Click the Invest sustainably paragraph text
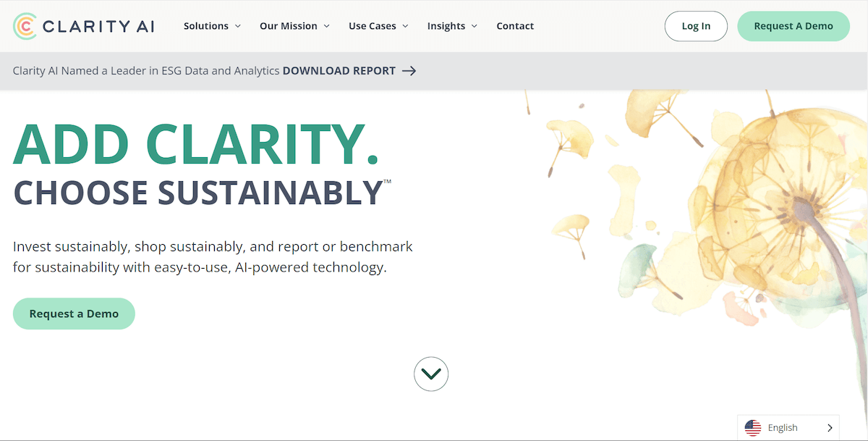Screen dimensions: 868x441 (x=213, y=257)
